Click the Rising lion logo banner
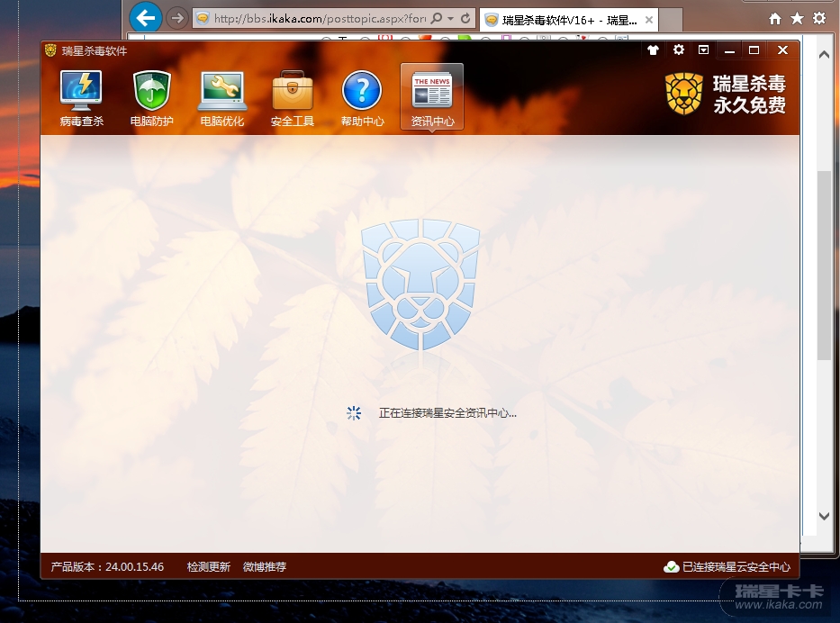840x623 pixels. pos(726,95)
